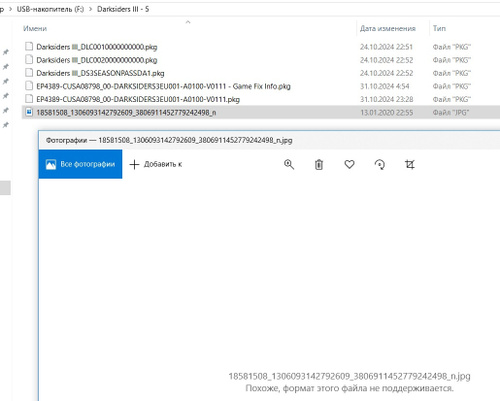The height and width of the screenshot is (401, 500).
Task: Click the zoom magnifier icon in Photos
Action: pyautogui.click(x=289, y=164)
